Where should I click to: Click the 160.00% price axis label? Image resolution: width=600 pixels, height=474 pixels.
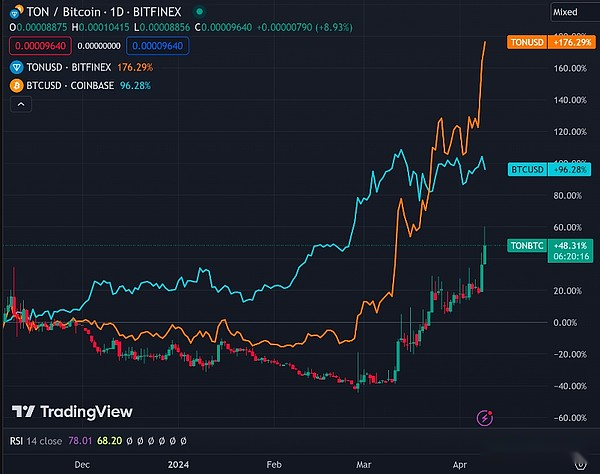click(x=570, y=68)
